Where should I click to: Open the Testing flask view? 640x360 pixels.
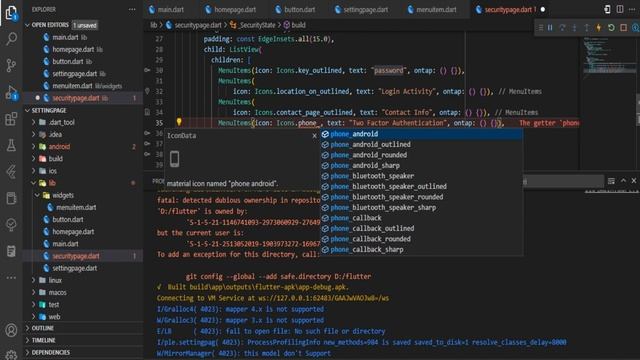11,145
